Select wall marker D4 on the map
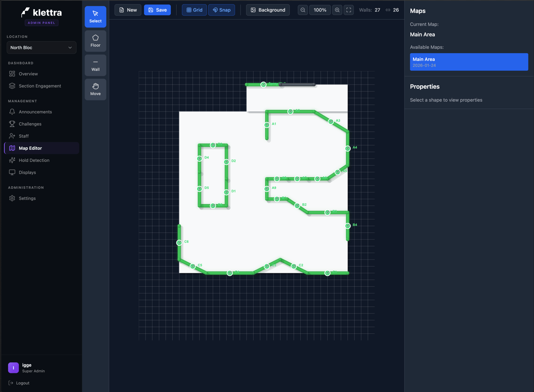The height and width of the screenshot is (392, 534). pos(199,159)
